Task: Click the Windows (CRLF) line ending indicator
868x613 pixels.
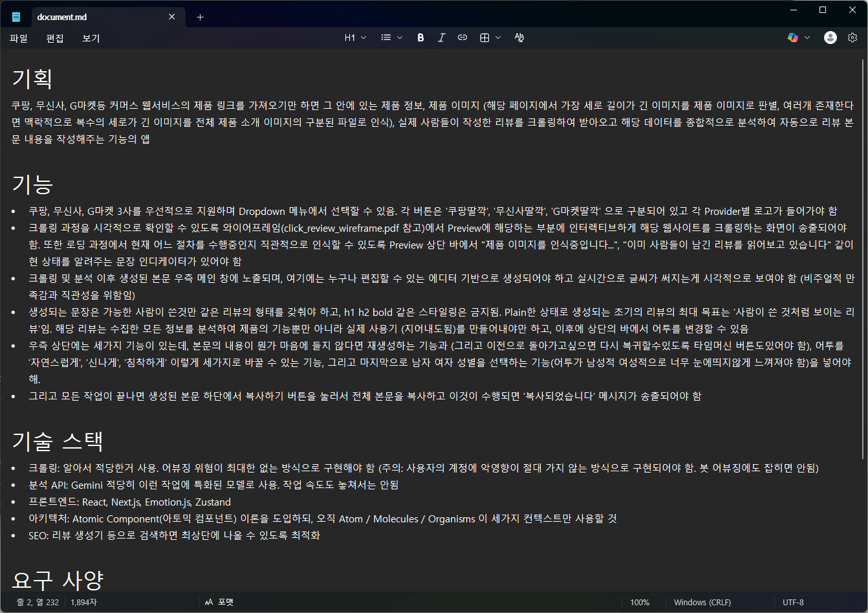Action: (x=702, y=602)
